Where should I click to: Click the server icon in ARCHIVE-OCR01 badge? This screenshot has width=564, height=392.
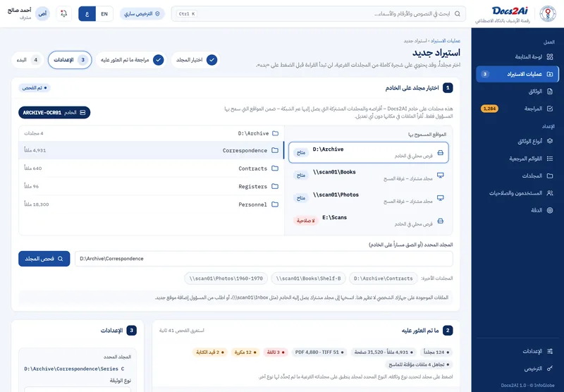click(x=82, y=113)
